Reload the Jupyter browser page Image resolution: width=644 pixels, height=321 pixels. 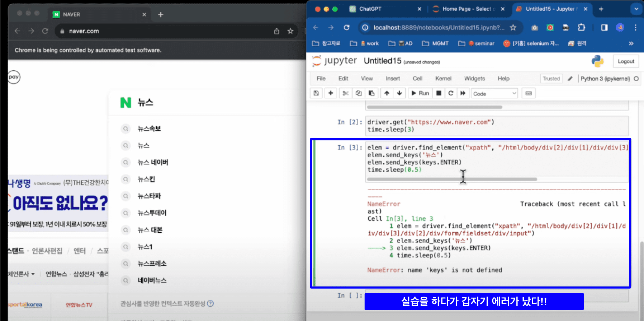tap(346, 28)
